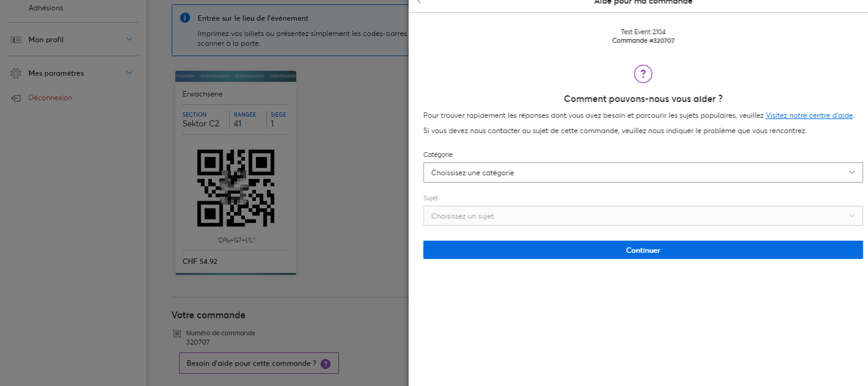Follow the Visitez notre centre d'aide link
This screenshot has width=868, height=386.
[x=809, y=115]
